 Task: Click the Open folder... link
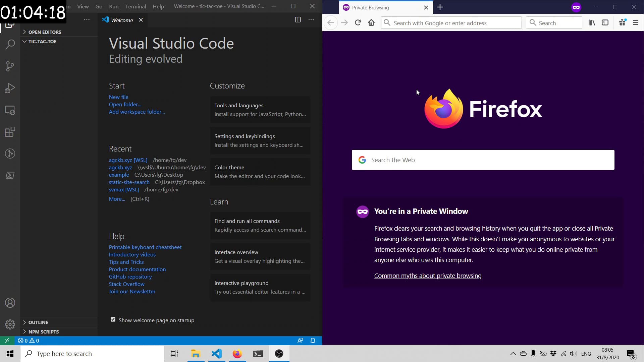(x=125, y=104)
